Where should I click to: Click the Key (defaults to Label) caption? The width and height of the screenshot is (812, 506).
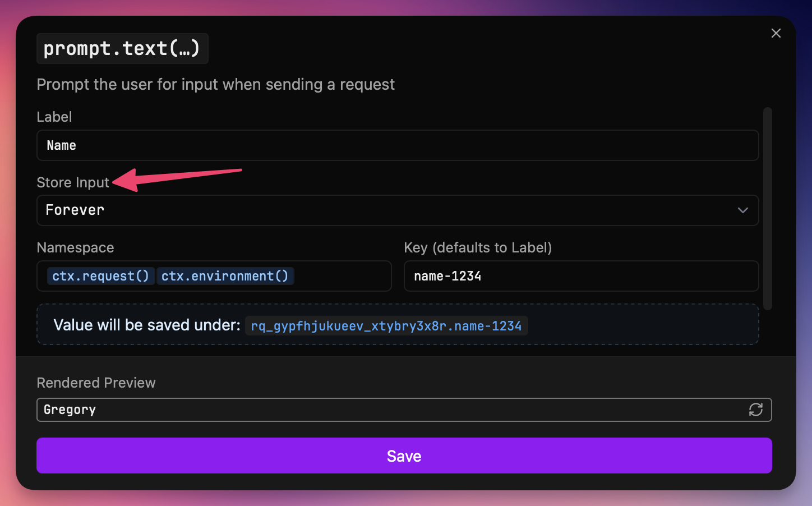coord(478,247)
